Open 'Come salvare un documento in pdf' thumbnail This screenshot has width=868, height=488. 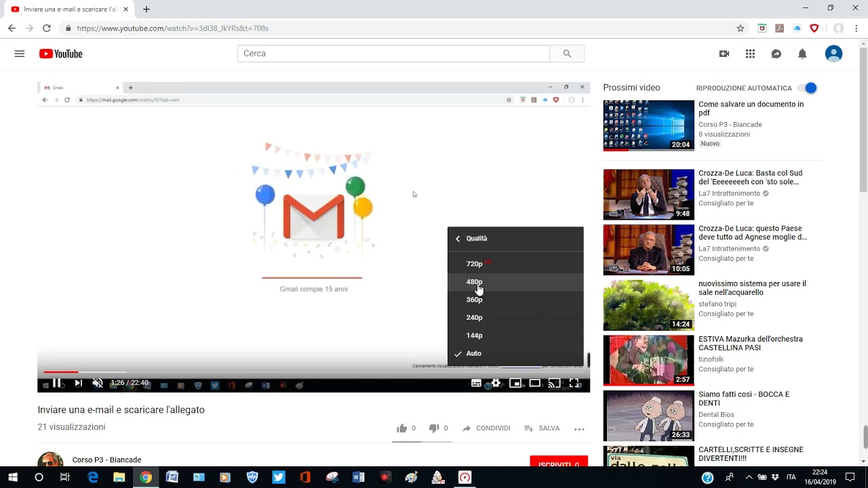click(649, 125)
